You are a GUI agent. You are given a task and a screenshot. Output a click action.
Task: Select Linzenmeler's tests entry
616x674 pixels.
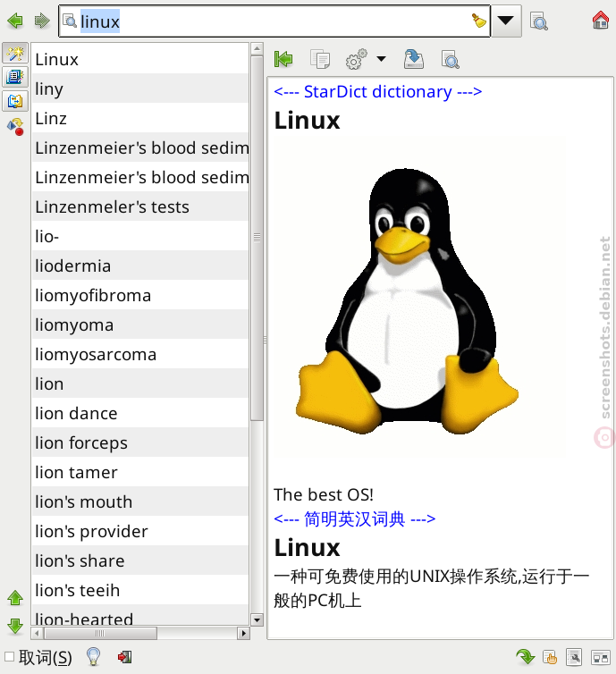140,206
